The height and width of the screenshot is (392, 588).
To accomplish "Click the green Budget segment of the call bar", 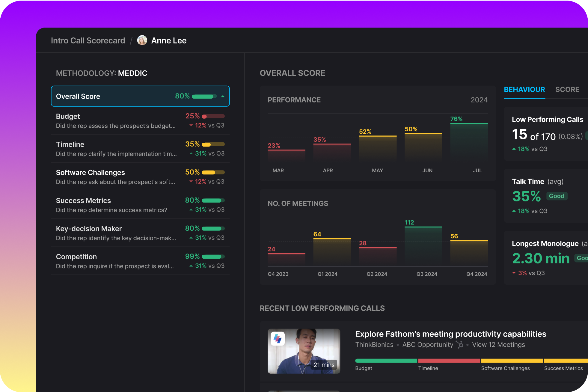I will pos(386,361).
